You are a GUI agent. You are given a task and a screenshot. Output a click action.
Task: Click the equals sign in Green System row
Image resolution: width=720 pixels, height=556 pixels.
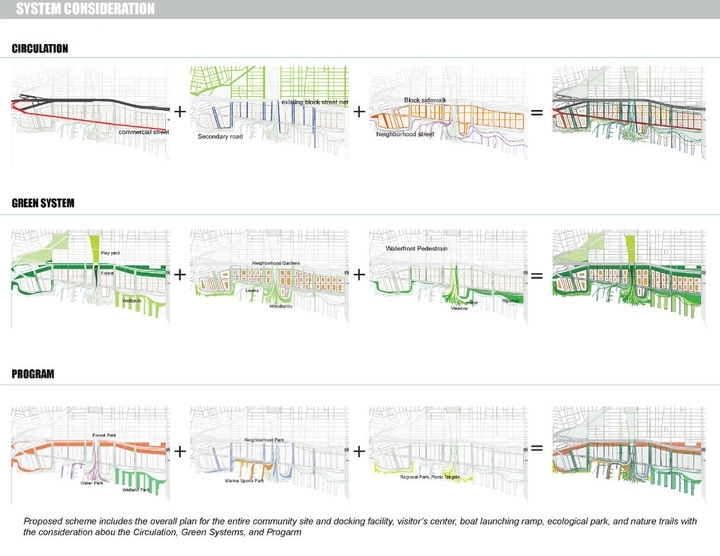click(536, 275)
